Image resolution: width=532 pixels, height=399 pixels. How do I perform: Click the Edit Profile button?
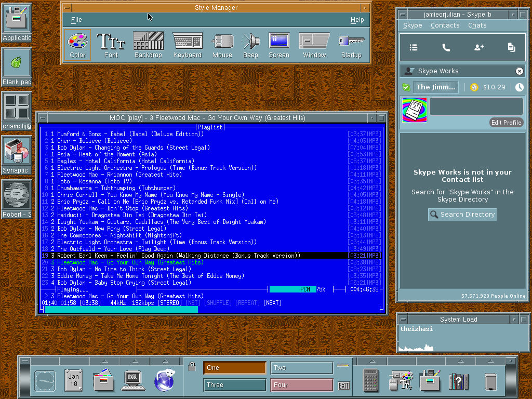506,123
